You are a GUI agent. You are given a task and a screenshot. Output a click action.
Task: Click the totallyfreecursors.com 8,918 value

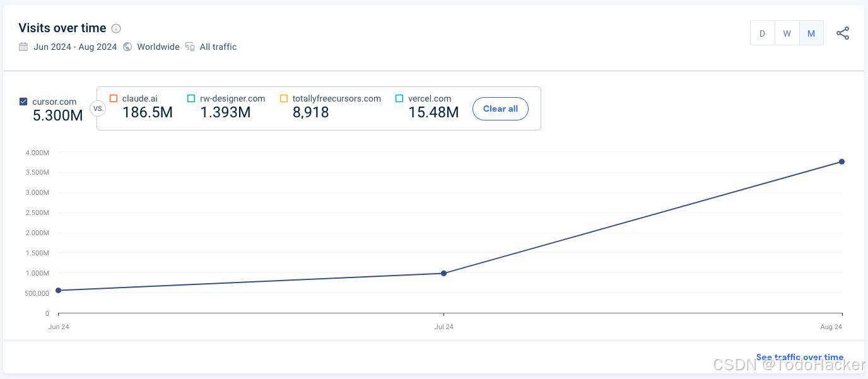point(310,112)
